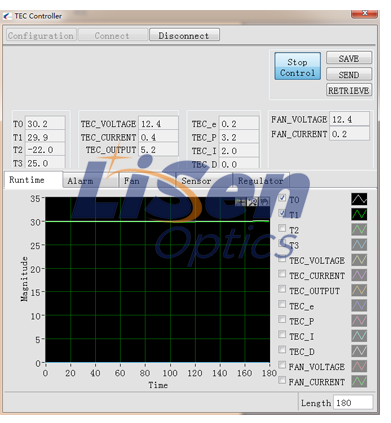Click the Stop Control button
This screenshot has width=391, height=423.
point(298,66)
